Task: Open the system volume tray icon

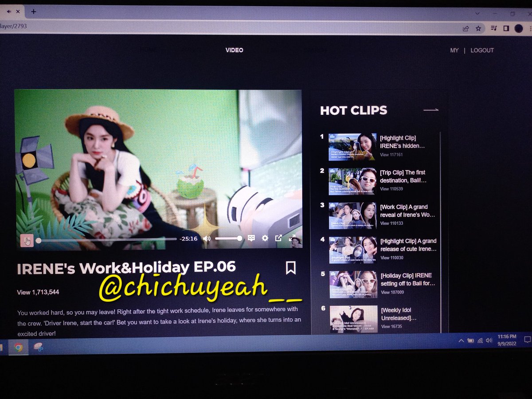Action: (489, 340)
